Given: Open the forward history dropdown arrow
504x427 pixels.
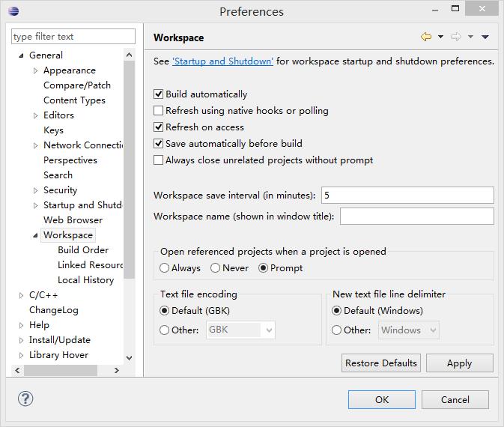Looking at the screenshot, I should tap(470, 37).
